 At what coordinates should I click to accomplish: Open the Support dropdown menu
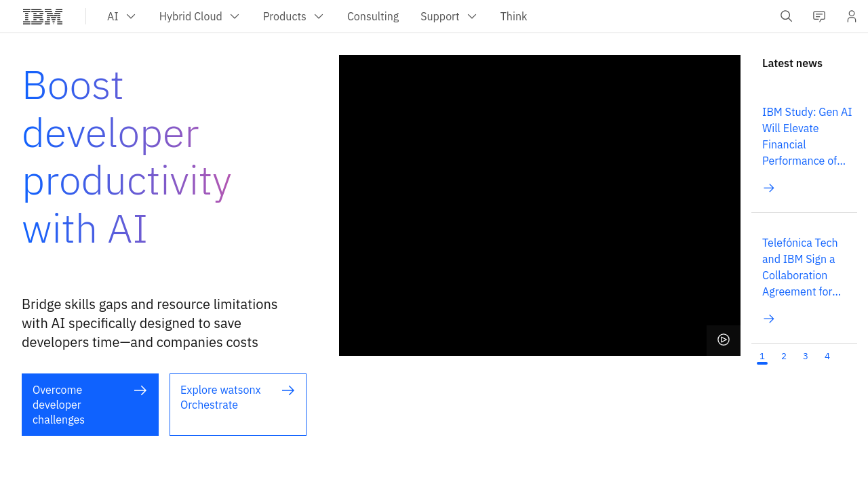448,16
